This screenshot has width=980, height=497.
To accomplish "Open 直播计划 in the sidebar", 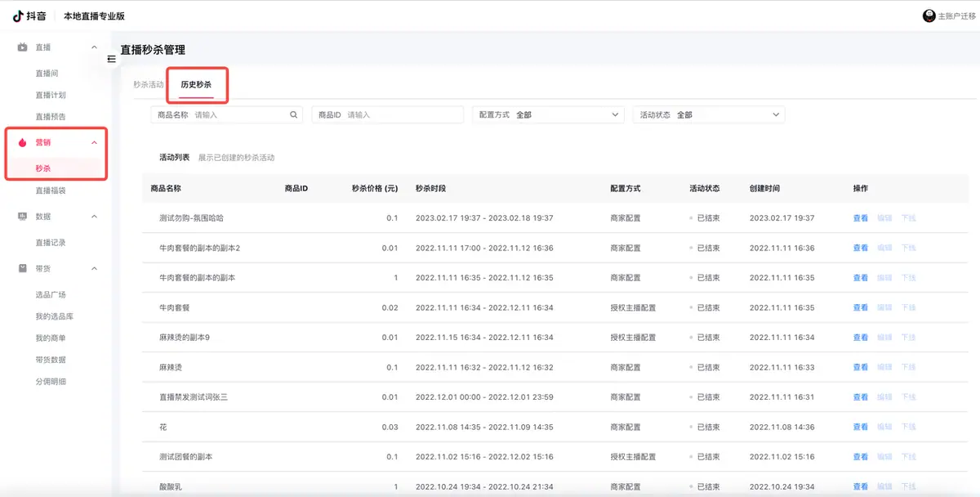I will point(51,95).
